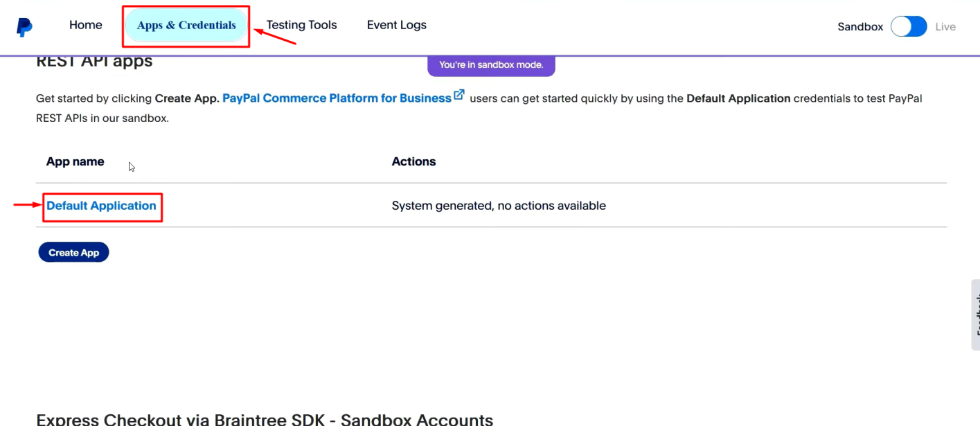Open the Default Application link in table
The width and height of the screenshot is (980, 426).
[x=101, y=206]
